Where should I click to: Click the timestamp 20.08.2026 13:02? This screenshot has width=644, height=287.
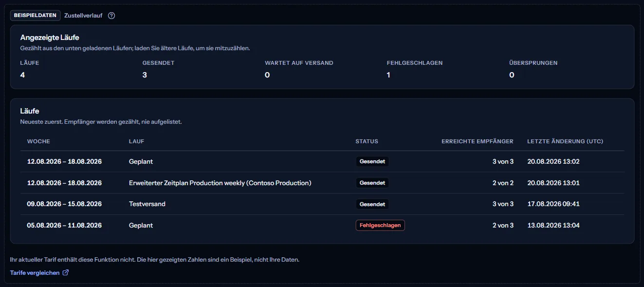[553, 161]
